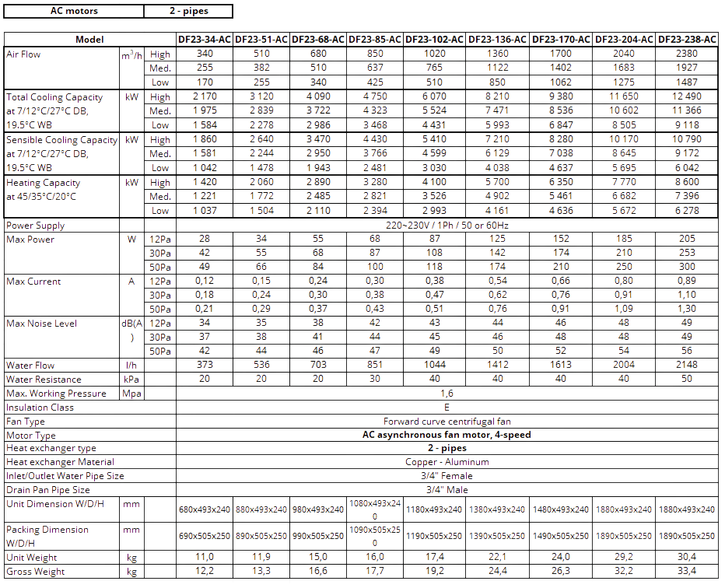Image resolution: width=725 pixels, height=588 pixels.
Task: Click the DF23-34-AC model column header
Action: coord(205,39)
